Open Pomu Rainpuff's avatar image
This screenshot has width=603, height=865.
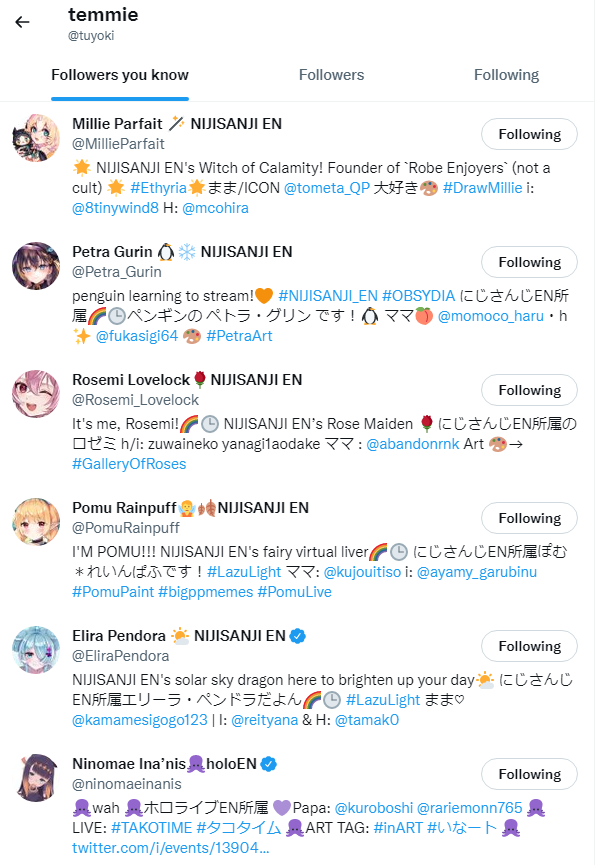(36, 522)
